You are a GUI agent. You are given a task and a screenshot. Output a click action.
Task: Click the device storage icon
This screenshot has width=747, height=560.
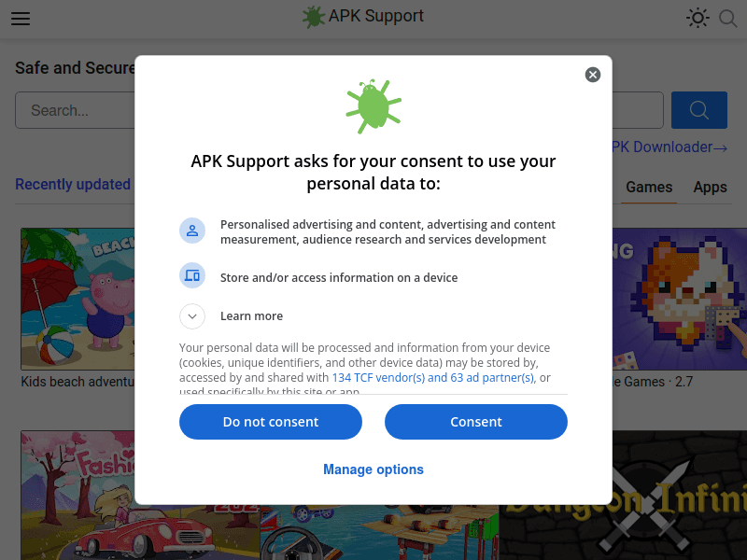[x=192, y=275]
